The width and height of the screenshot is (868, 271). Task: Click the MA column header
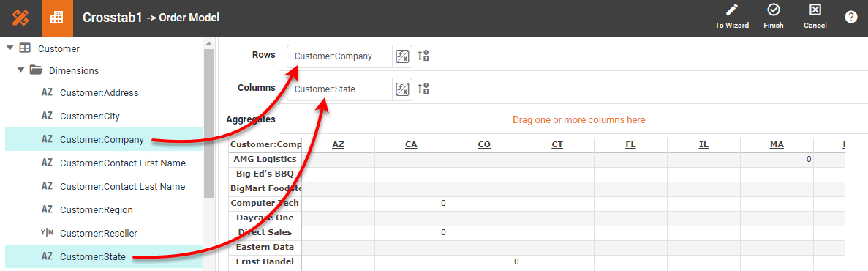pyautogui.click(x=776, y=144)
